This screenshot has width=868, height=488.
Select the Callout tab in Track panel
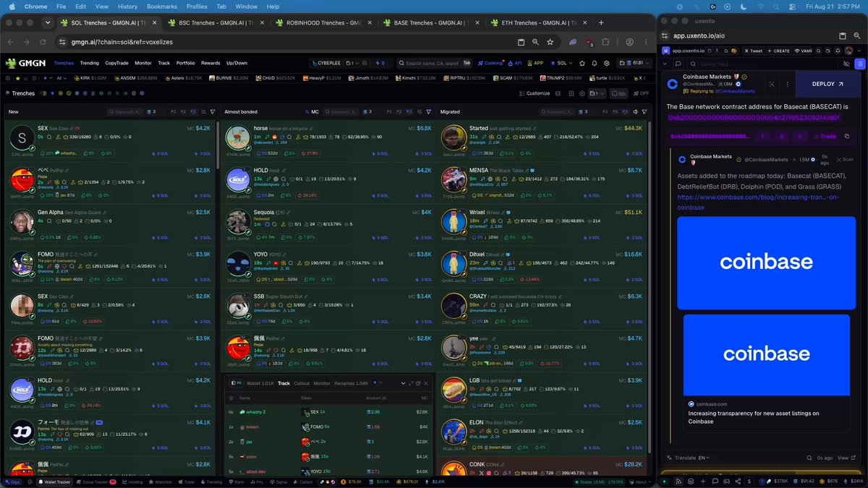click(x=302, y=383)
